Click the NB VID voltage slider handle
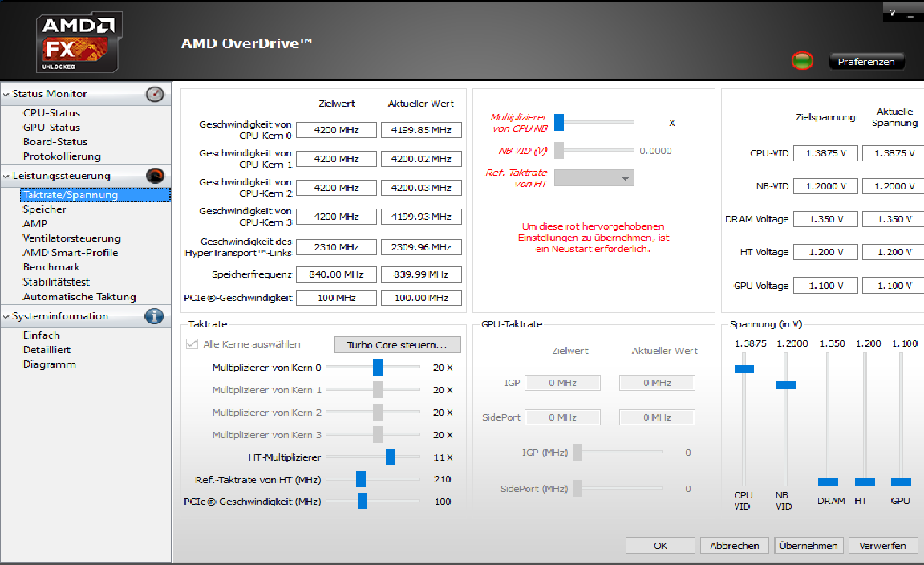 [x=786, y=385]
